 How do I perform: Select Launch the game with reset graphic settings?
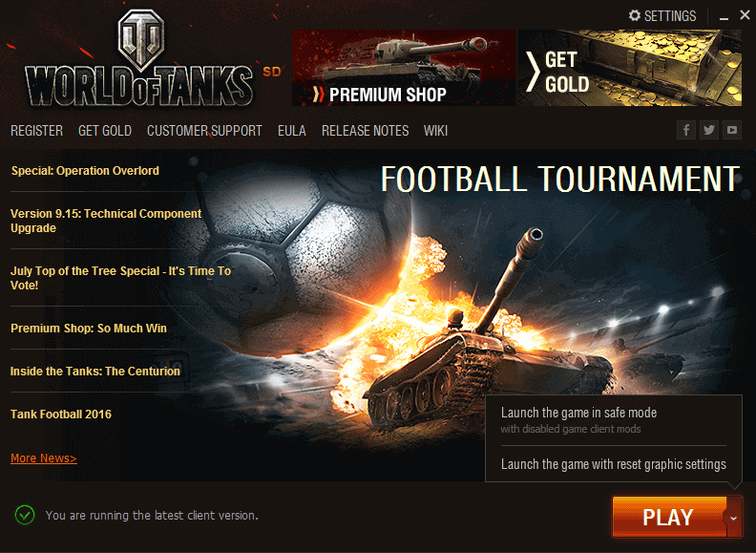(613, 464)
